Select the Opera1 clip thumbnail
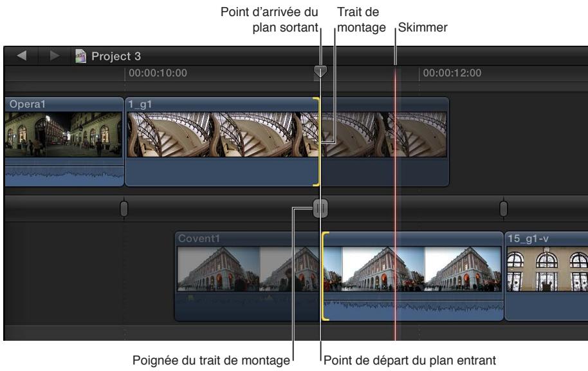588x371 pixels. (x=64, y=134)
